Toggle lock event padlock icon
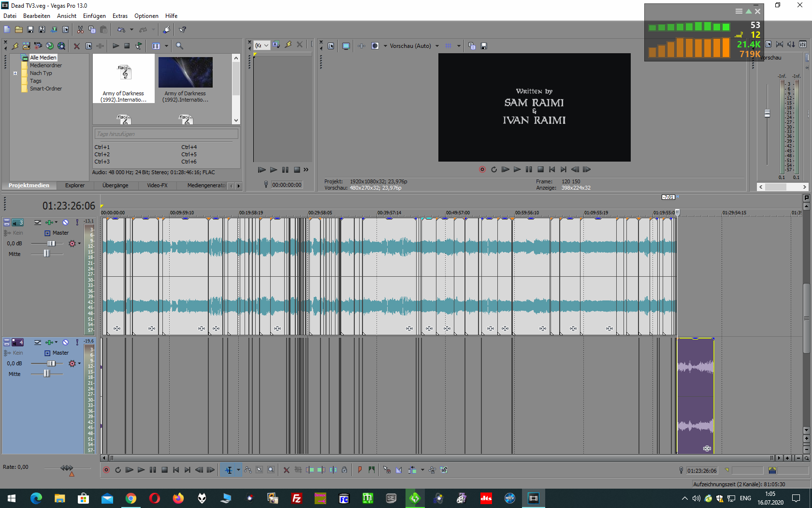 344,470
